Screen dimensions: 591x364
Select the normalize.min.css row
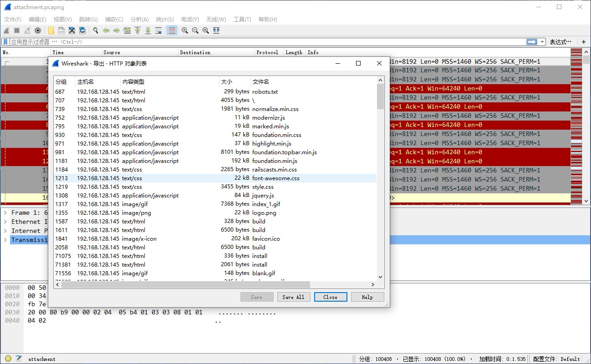pyautogui.click(x=215, y=109)
